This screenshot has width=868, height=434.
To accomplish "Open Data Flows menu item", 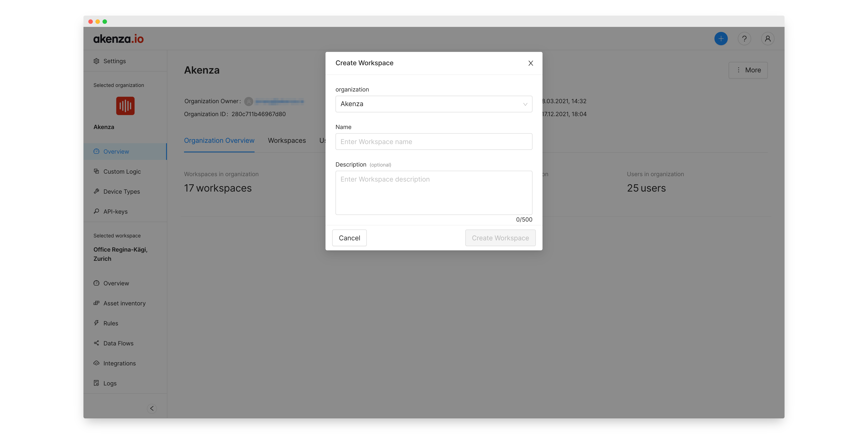I will click(125, 343).
